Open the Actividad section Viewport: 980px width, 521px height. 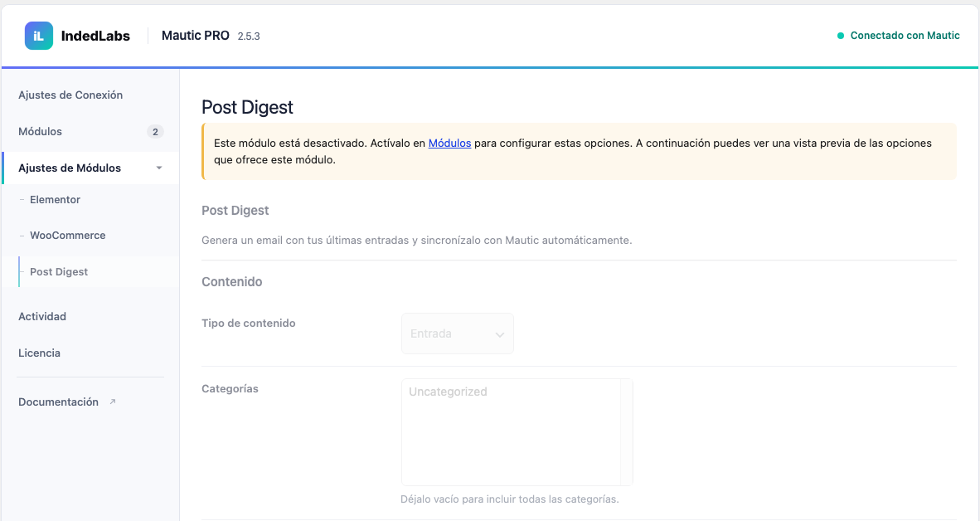click(x=42, y=316)
